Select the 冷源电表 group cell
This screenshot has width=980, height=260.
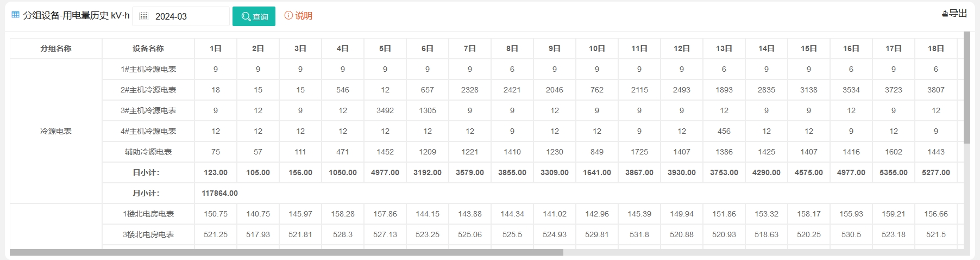tap(56, 131)
